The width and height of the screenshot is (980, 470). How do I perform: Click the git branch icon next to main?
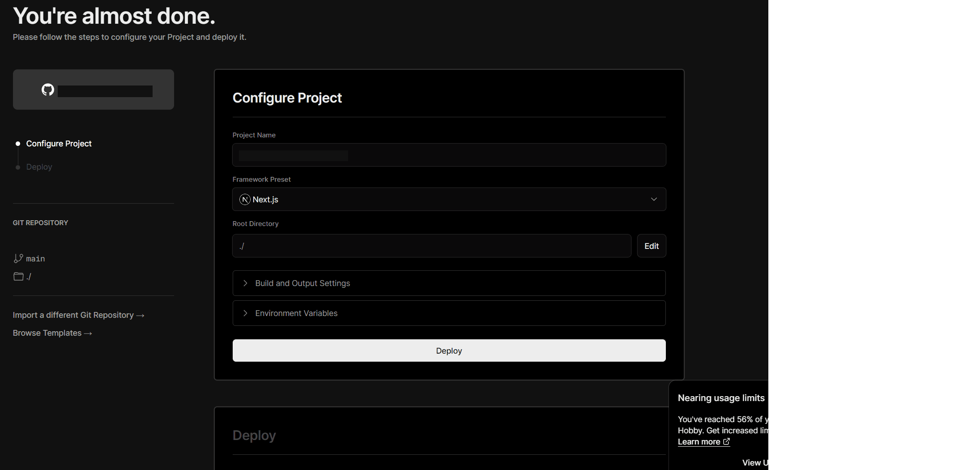coord(17,258)
